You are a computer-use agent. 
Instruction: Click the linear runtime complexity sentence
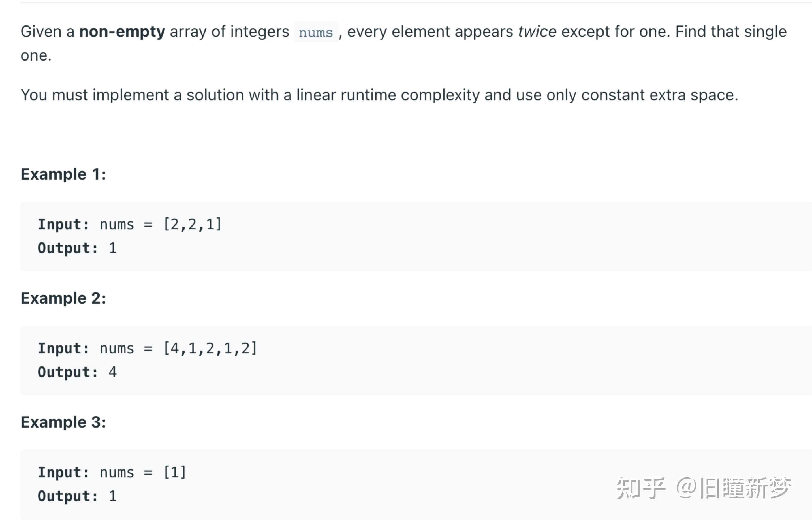pos(379,95)
